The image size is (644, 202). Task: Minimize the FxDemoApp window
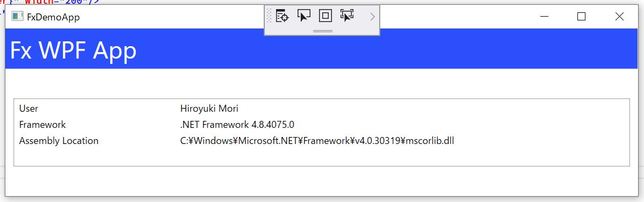(545, 17)
